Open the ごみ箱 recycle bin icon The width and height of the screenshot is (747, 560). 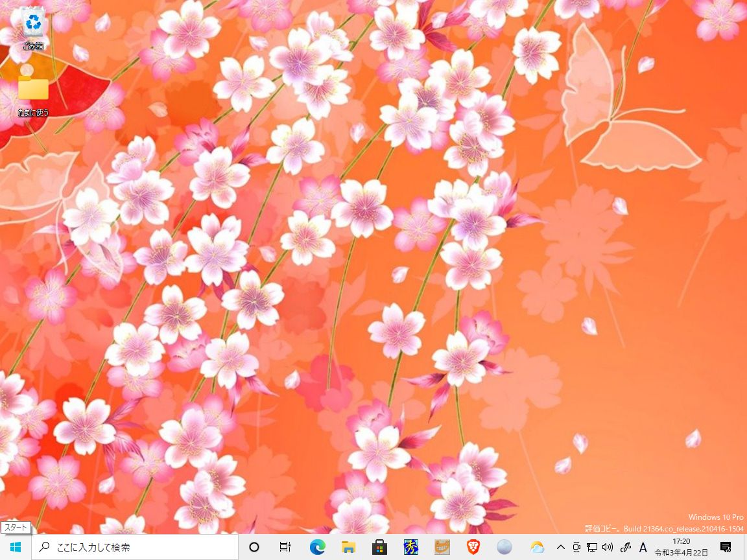pyautogui.click(x=33, y=30)
